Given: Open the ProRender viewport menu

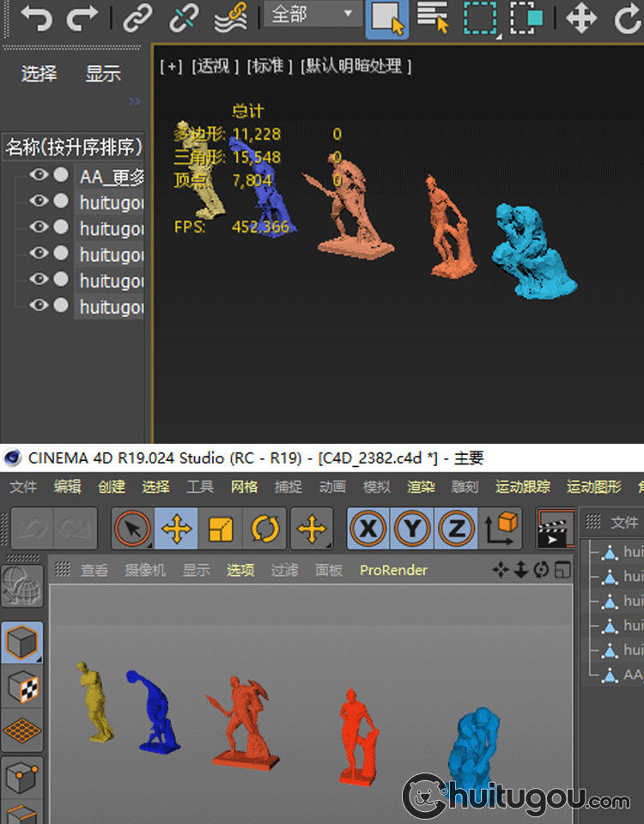Looking at the screenshot, I should coord(393,570).
